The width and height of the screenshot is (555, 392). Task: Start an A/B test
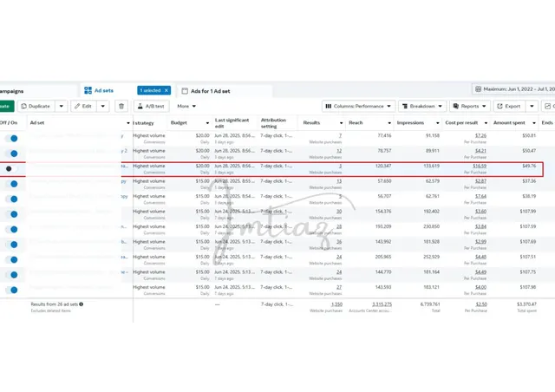click(x=151, y=106)
